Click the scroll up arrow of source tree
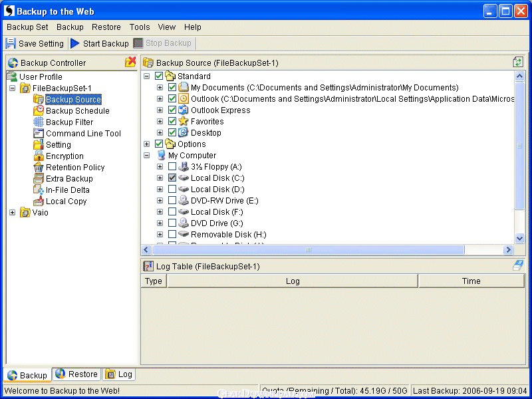 tap(519, 76)
